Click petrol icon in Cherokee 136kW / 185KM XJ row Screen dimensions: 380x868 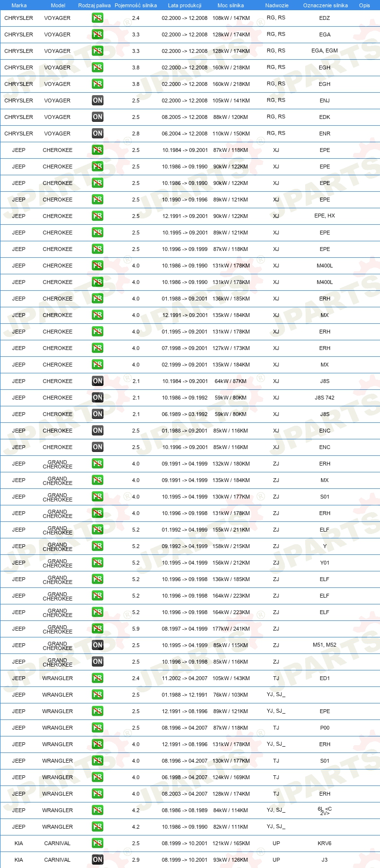pyautogui.click(x=98, y=299)
